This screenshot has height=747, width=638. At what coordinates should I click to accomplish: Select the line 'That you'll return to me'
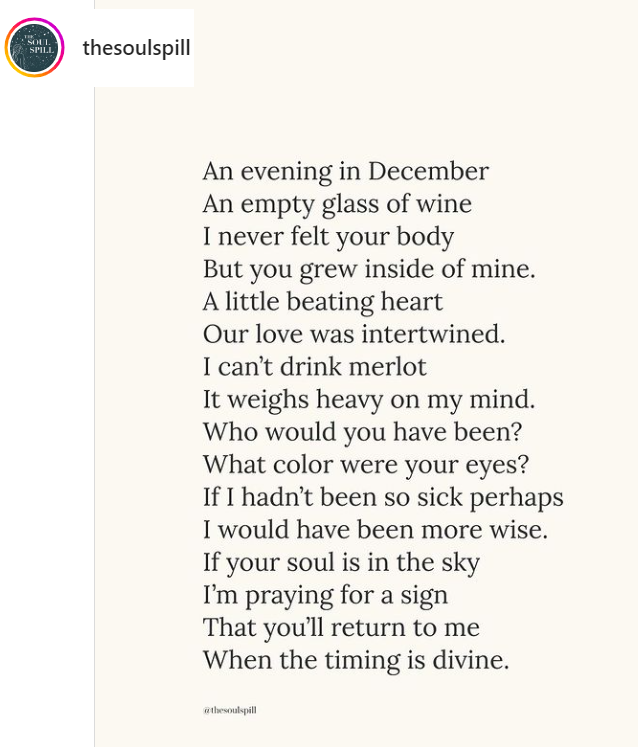click(x=341, y=628)
